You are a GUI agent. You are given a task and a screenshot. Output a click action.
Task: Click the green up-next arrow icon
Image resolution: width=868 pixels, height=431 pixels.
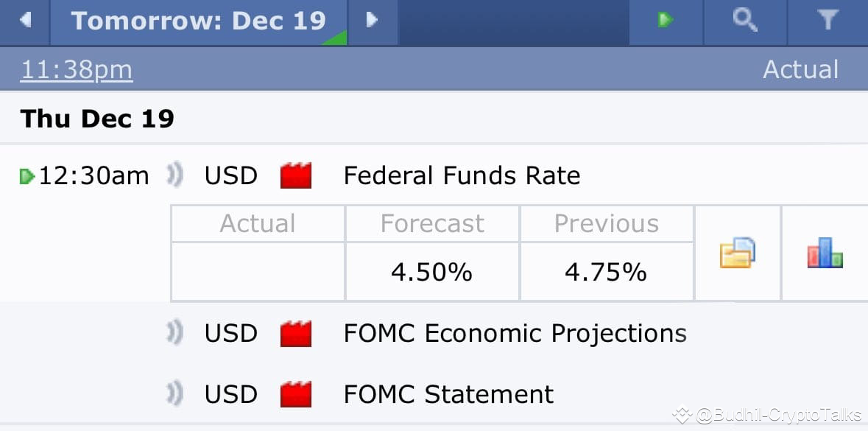pyautogui.click(x=666, y=21)
